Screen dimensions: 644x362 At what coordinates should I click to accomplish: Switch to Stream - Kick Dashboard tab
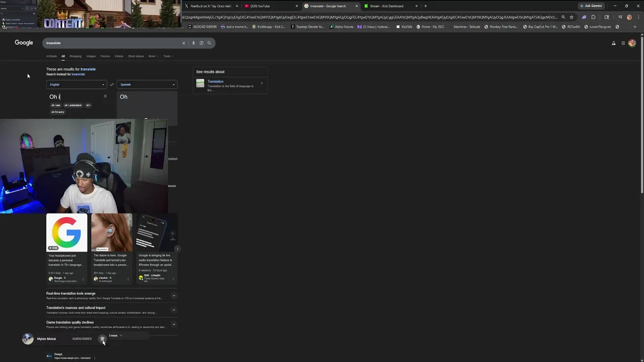[x=390, y=6]
